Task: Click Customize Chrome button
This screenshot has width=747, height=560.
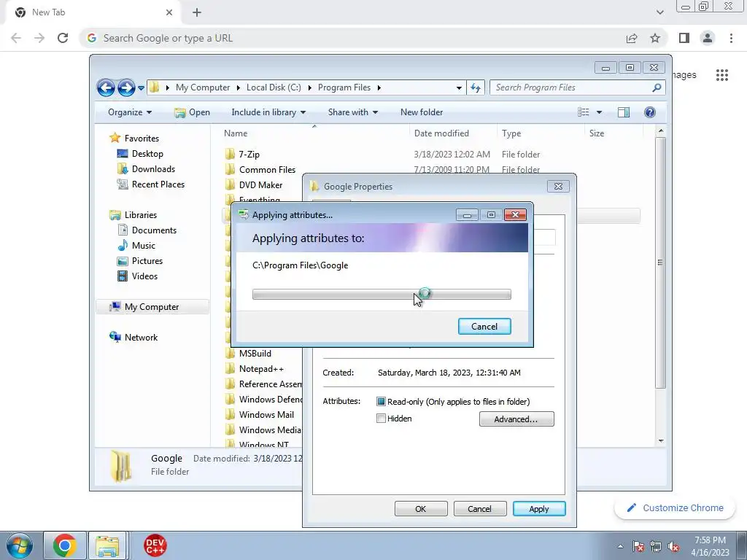Action: pyautogui.click(x=675, y=508)
